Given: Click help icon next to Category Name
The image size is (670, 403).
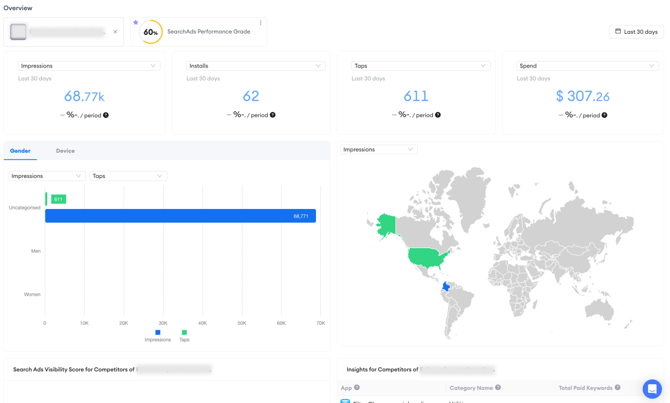Looking at the screenshot, I should (498, 387).
